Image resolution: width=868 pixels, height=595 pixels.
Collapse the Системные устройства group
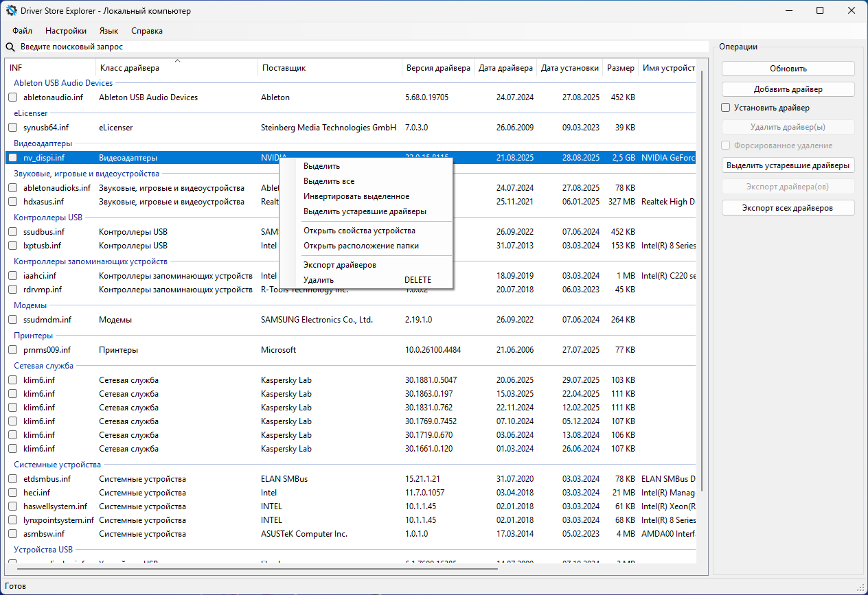click(x=57, y=465)
